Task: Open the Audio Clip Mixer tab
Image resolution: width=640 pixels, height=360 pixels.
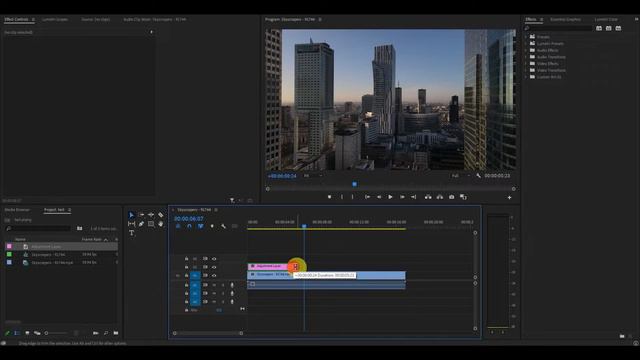Action: click(155, 19)
